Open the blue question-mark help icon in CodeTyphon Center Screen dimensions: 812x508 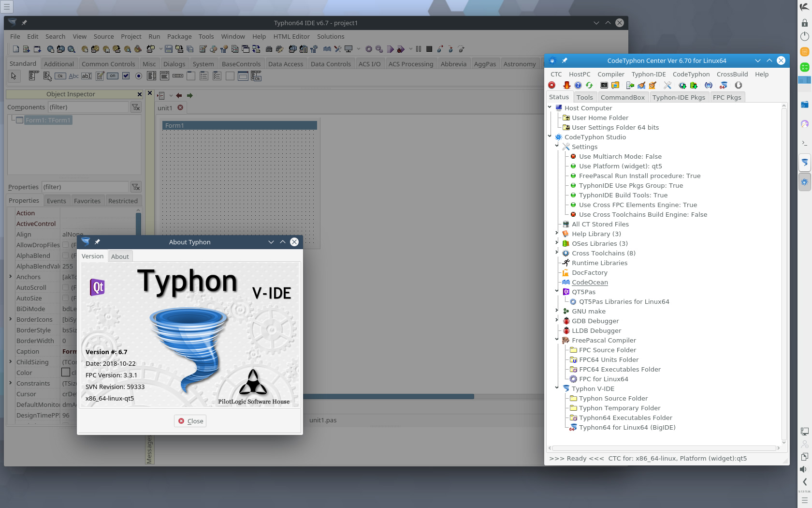578,85
